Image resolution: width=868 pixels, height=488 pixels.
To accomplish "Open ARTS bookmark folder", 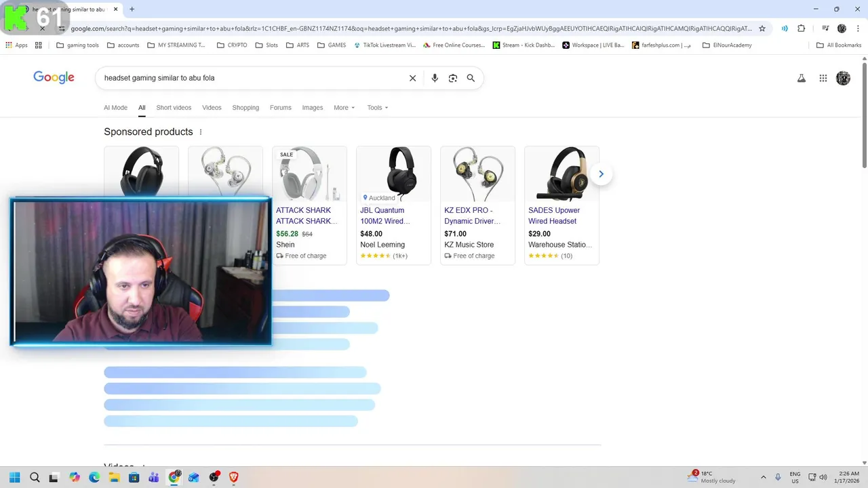I will click(298, 45).
